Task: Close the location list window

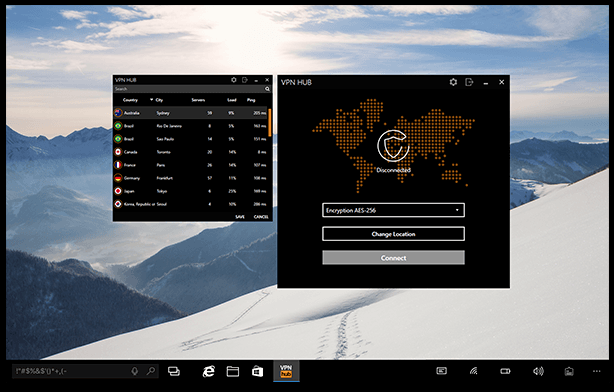Action: pyautogui.click(x=267, y=80)
